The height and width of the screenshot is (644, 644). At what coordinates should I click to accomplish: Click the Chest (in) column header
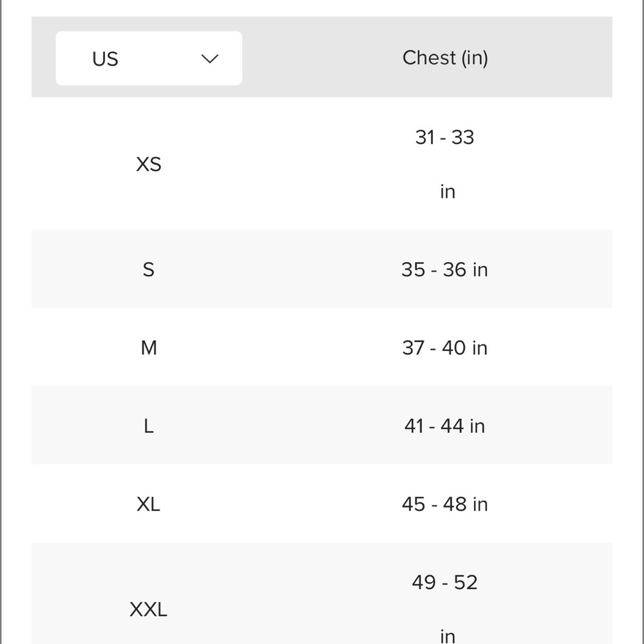(x=445, y=57)
